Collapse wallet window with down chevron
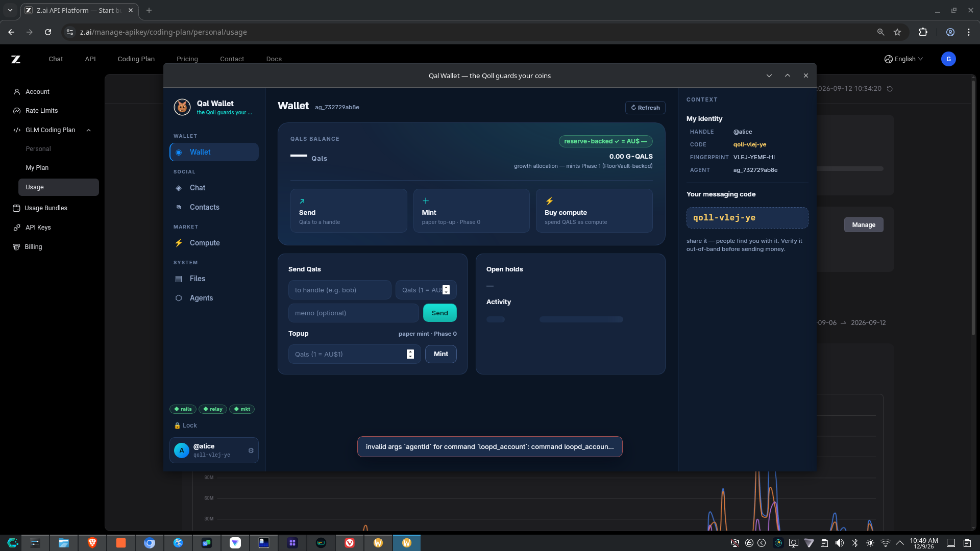The image size is (980, 551). click(x=769, y=76)
